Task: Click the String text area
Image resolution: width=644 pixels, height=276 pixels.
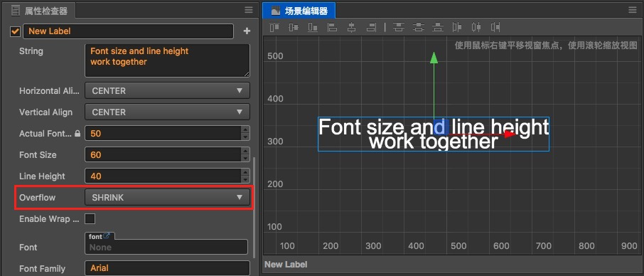Action: pyautogui.click(x=167, y=60)
